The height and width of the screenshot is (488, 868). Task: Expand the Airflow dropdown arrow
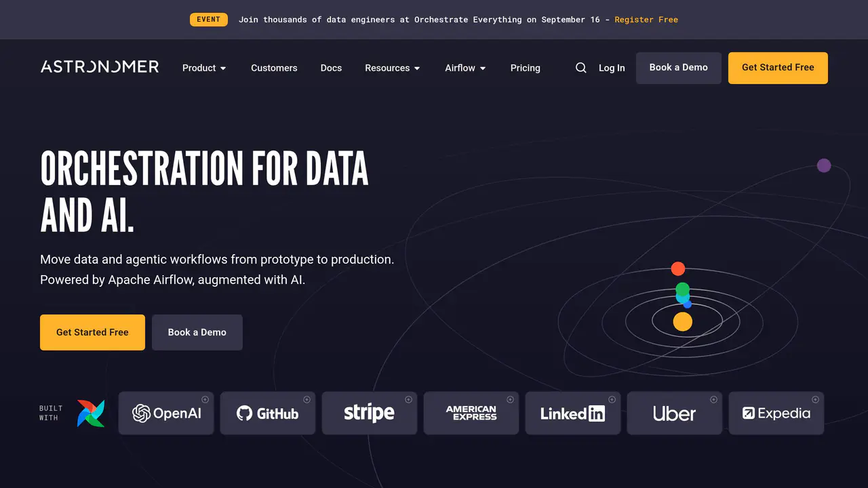click(483, 68)
